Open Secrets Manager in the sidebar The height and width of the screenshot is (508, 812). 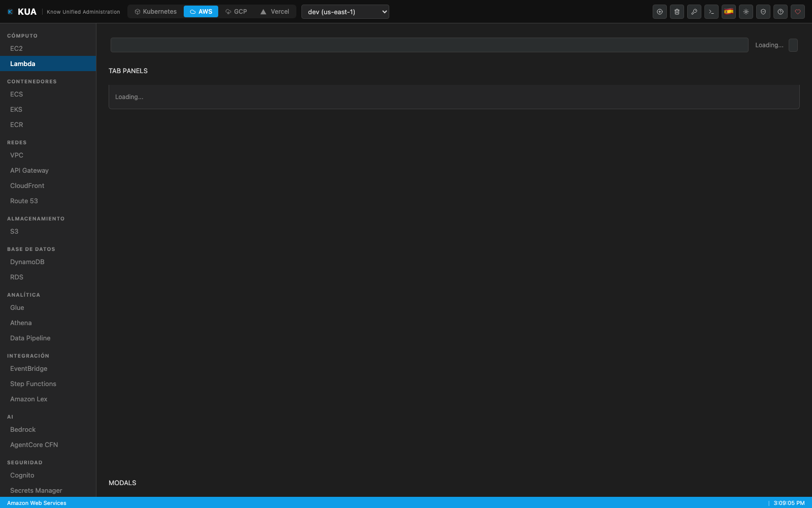click(48, 491)
